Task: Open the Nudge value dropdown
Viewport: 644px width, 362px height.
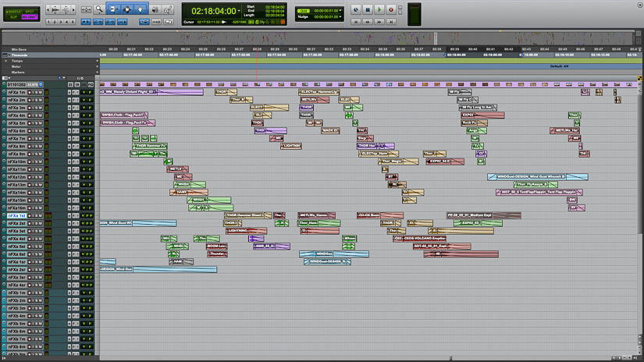Action: point(341,16)
